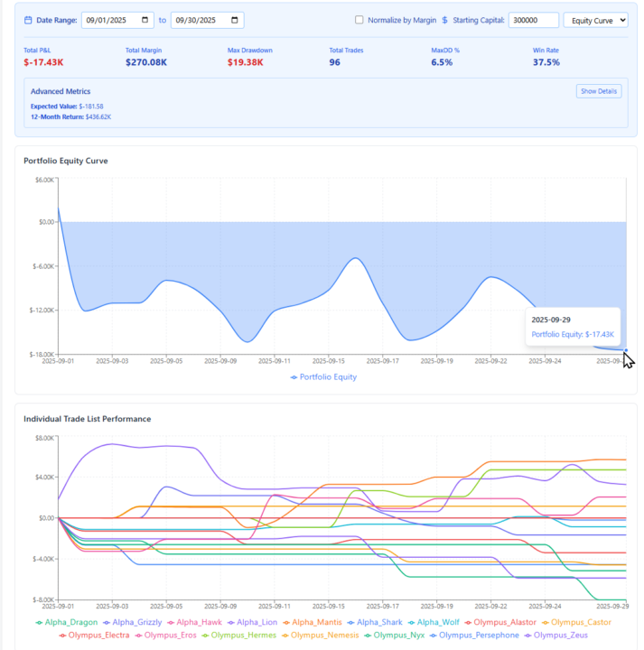Open the start date calendar picker icon
This screenshot has height=650, width=644.
145,20
